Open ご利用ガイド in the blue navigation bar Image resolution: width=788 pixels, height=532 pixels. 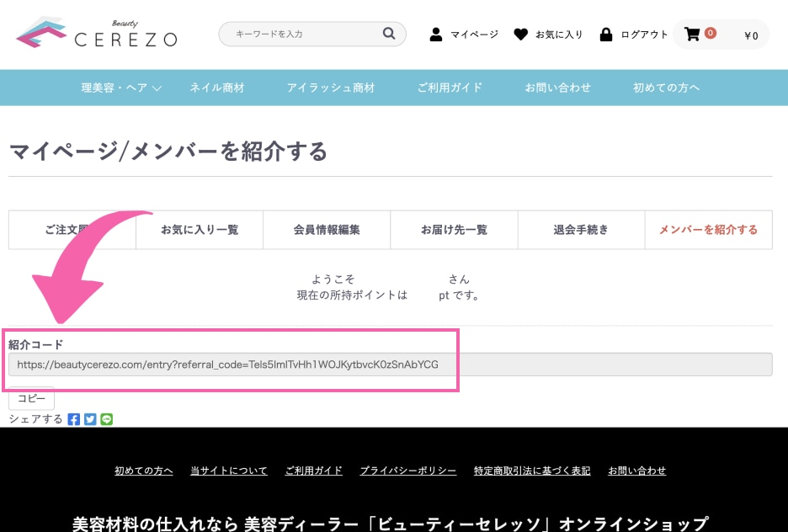(450, 88)
